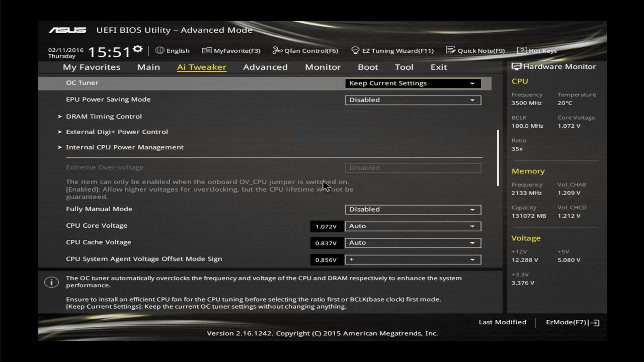The height and width of the screenshot is (362, 644).
Task: Select the CPU Core Voltage label
Action: 97,225
